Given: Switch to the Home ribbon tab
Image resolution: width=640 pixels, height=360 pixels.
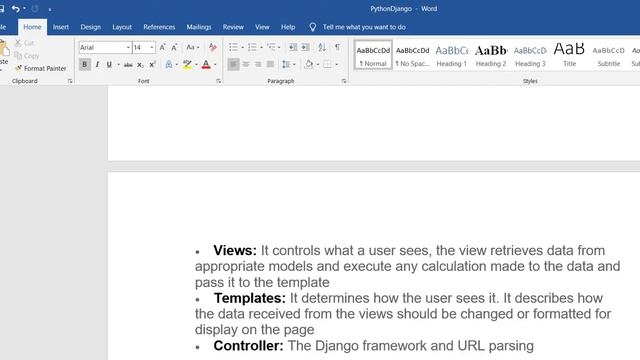Looking at the screenshot, I should point(32,27).
